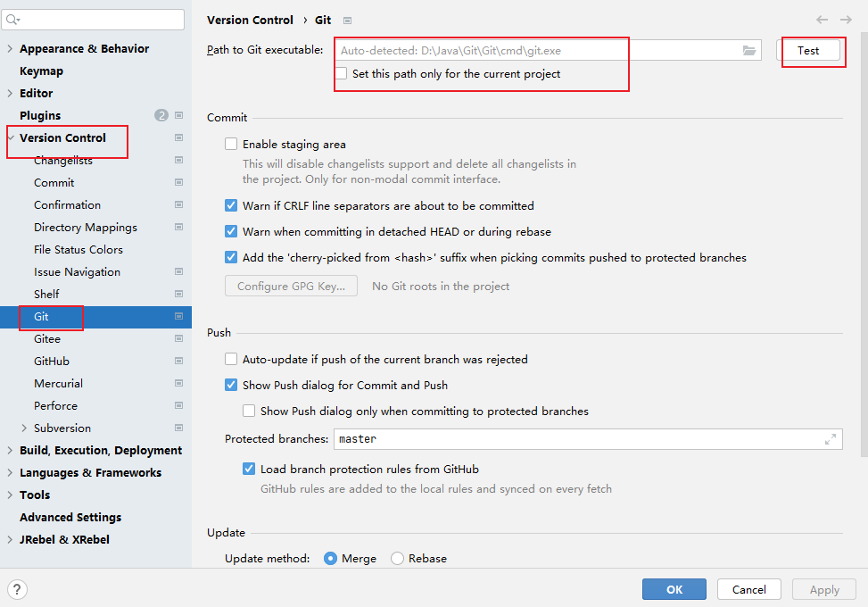
Task: Click the project-level settings icon beside Git breadcrumb
Action: [348, 21]
